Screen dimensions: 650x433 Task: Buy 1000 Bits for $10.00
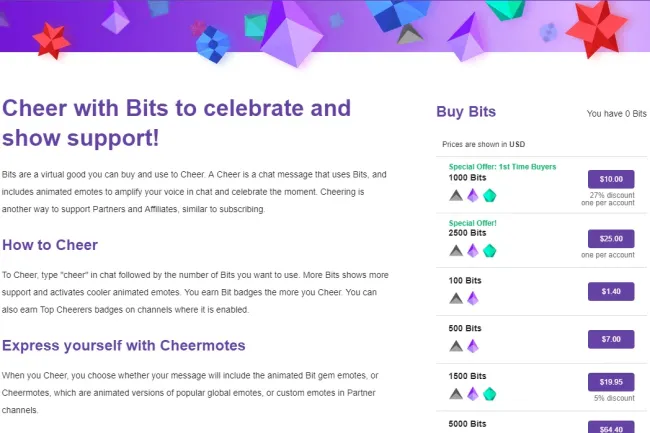coord(611,179)
